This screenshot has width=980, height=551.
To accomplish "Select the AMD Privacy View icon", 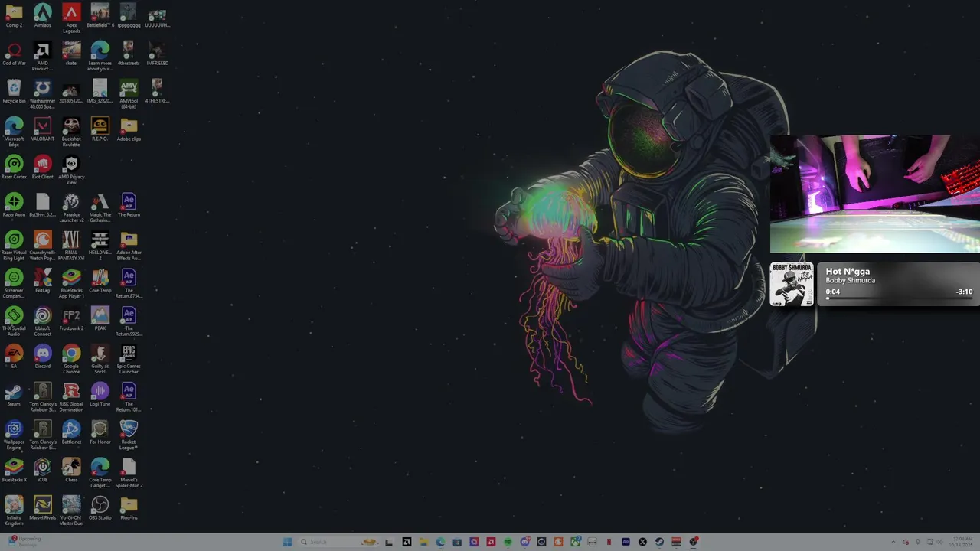I will pyautogui.click(x=71, y=170).
